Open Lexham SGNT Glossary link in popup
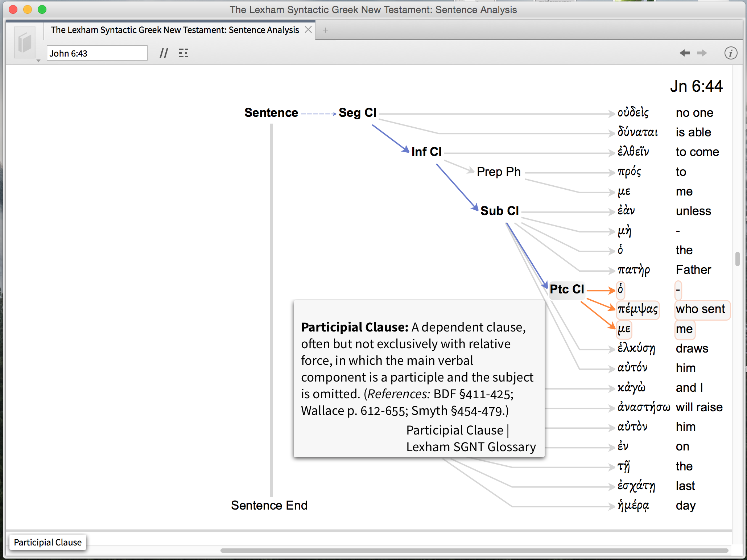This screenshot has width=747, height=560. tap(471, 447)
